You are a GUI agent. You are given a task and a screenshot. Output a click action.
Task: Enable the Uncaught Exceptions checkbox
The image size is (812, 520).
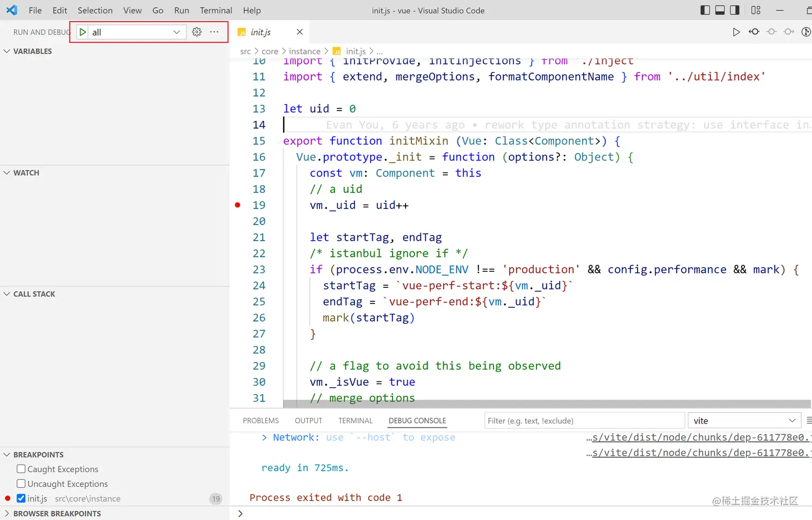tap(21, 483)
